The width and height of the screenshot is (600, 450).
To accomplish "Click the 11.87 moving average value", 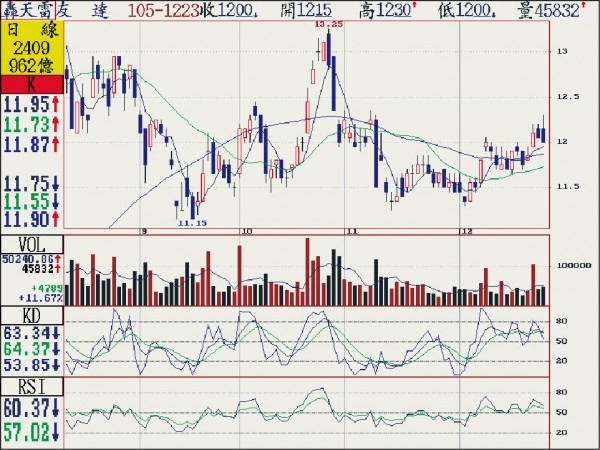I will point(32,144).
